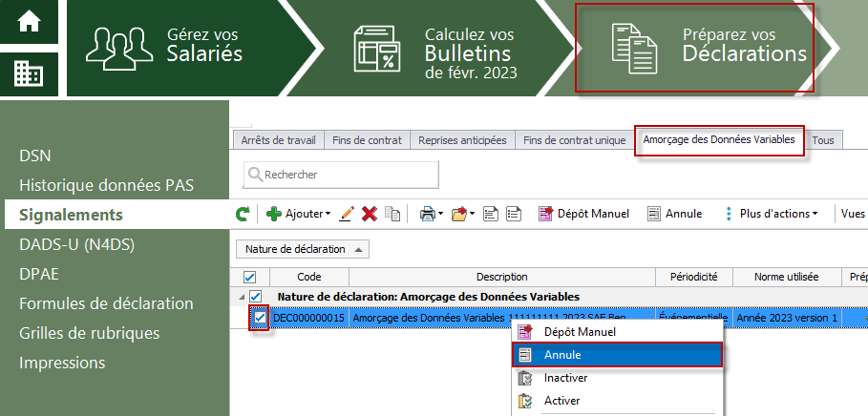This screenshot has height=416, width=868.
Task: Select Signalements in the sidebar
Action: pos(115,215)
